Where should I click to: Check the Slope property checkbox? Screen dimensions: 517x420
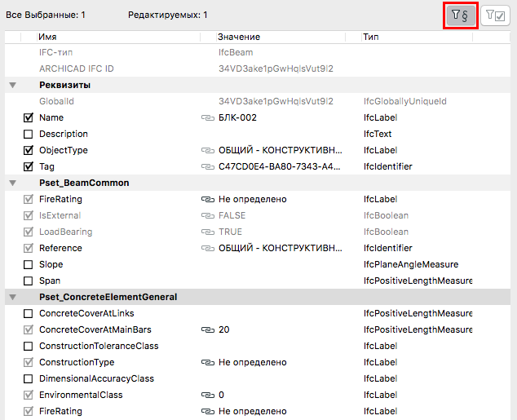(29, 264)
